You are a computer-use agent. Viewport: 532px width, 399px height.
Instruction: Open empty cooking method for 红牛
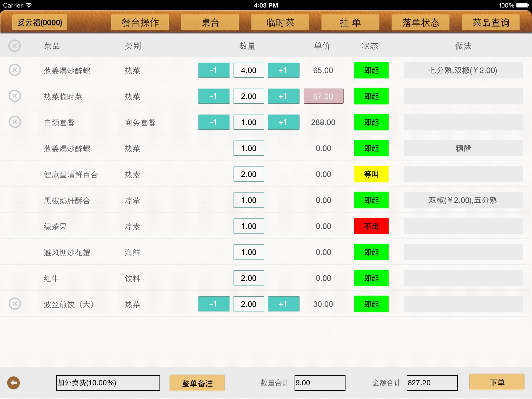(x=463, y=278)
